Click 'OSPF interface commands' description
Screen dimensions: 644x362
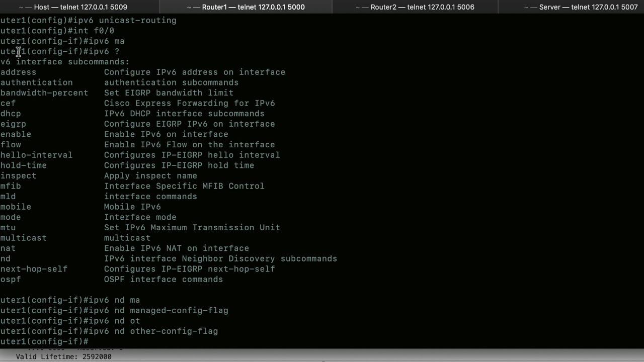(x=164, y=280)
